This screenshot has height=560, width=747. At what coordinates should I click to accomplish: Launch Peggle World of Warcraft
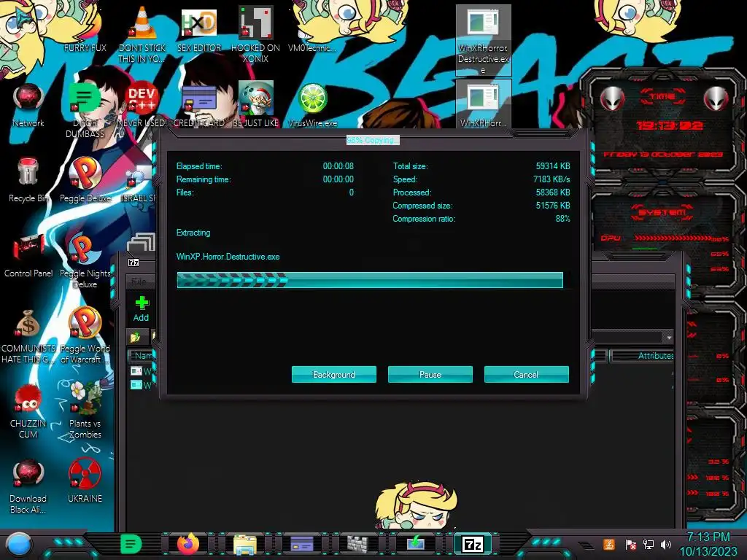[x=85, y=336]
